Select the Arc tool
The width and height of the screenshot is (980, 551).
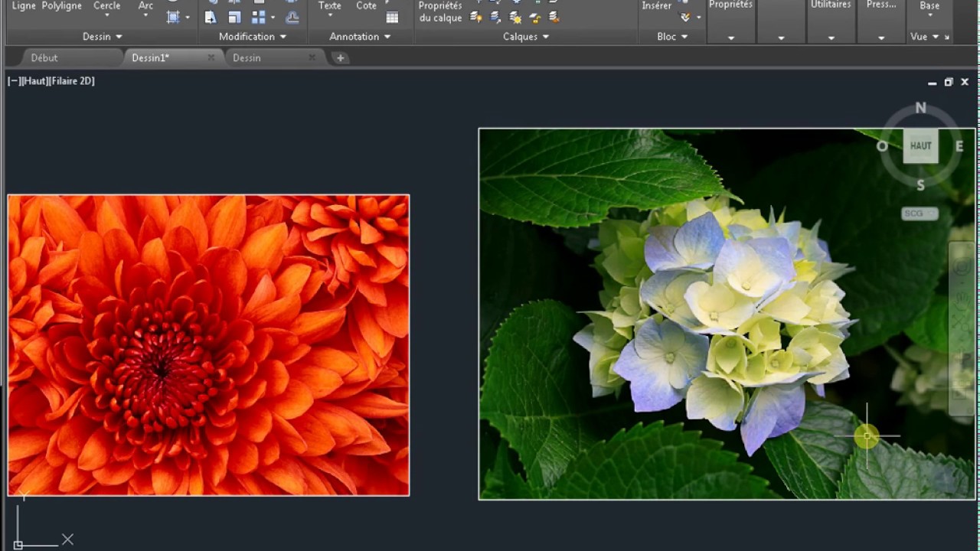(145, 5)
